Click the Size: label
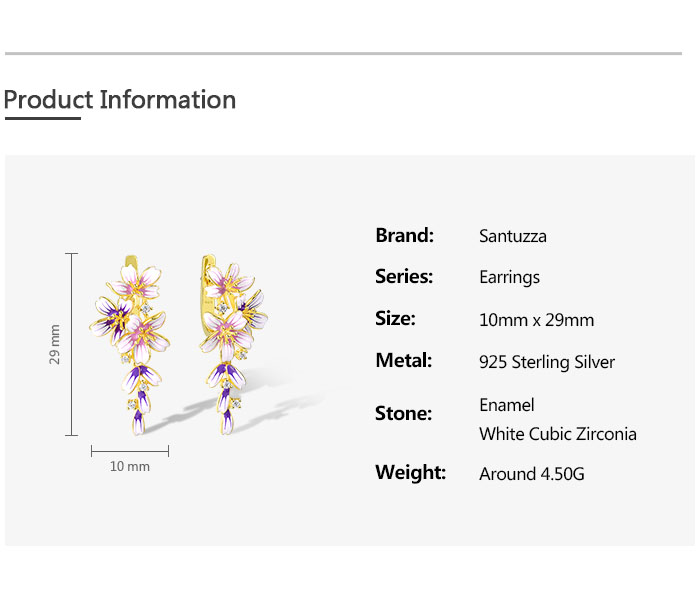This screenshot has height=596, width=700. [x=395, y=318]
